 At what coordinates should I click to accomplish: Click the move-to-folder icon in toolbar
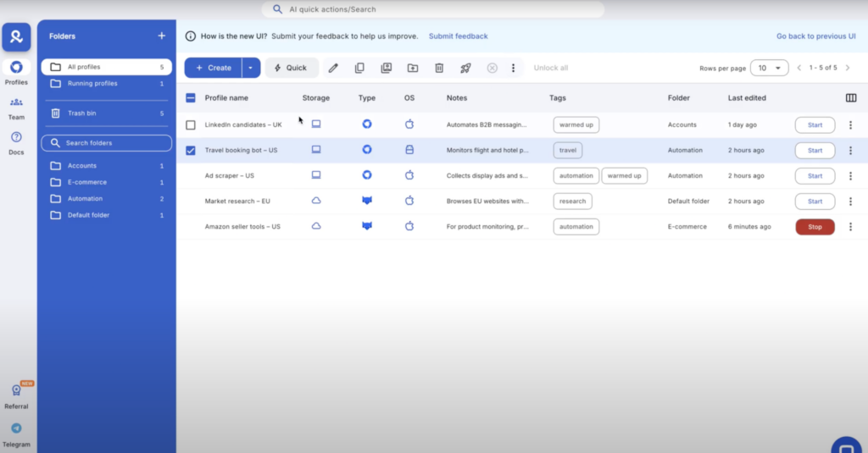click(413, 68)
